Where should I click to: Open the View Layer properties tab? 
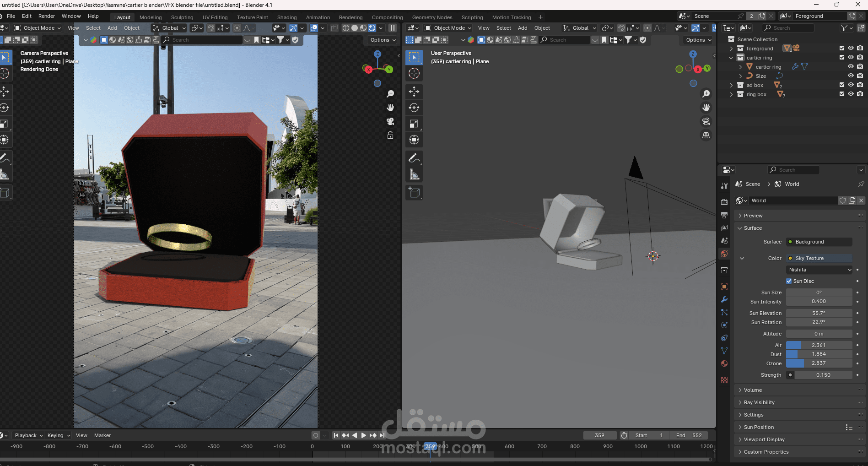724,228
